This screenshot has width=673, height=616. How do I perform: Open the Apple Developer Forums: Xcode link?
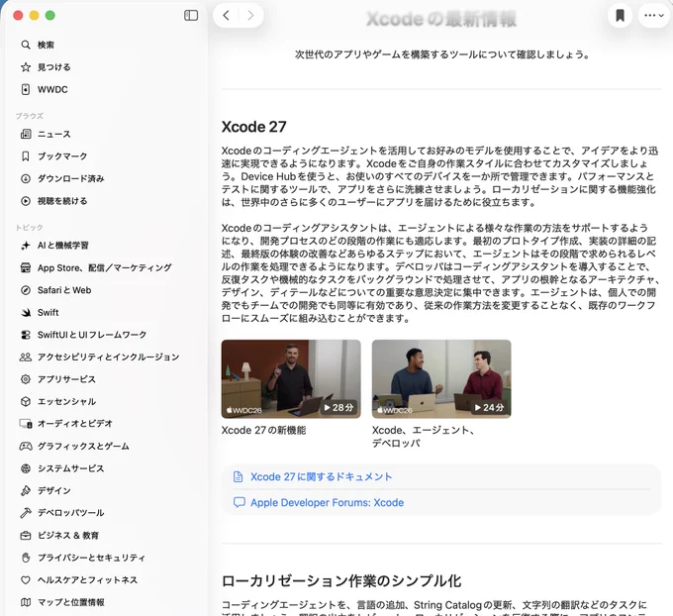[x=327, y=502]
